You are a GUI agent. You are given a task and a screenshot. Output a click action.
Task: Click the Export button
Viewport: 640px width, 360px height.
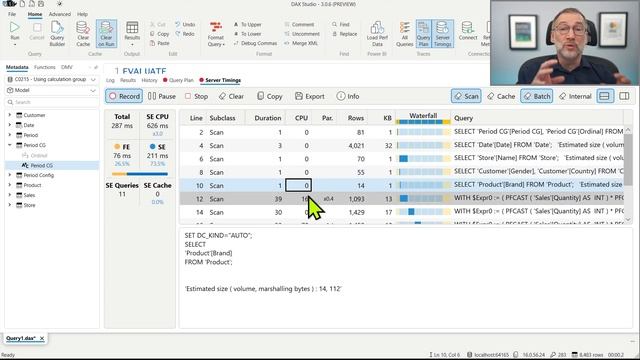310,96
